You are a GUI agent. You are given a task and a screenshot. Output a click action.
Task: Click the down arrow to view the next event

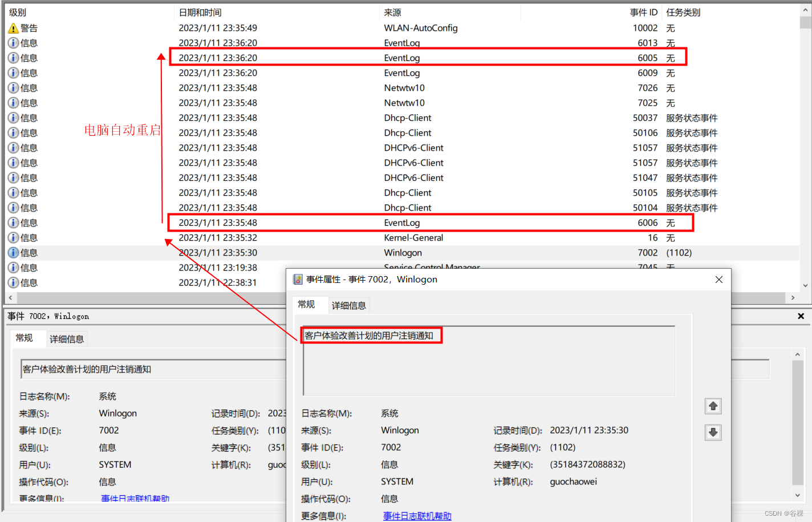713,432
